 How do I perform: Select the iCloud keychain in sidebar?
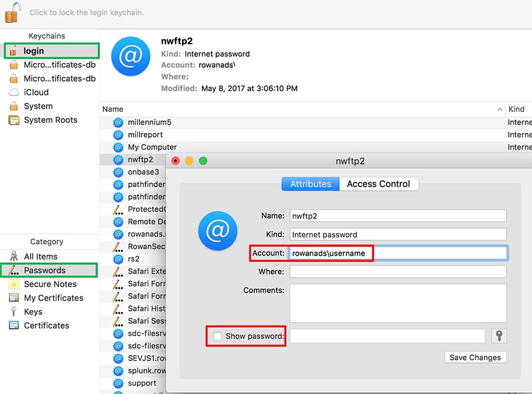(36, 92)
